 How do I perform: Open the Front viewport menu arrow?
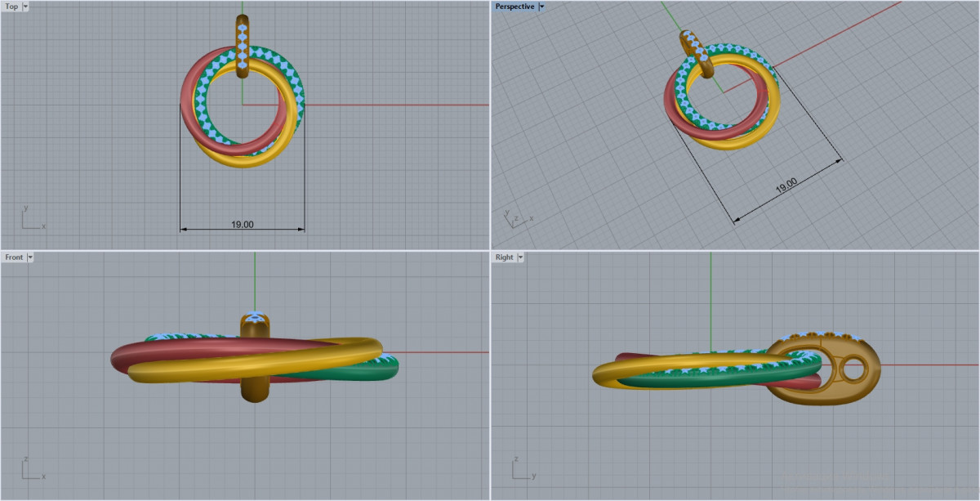pyautogui.click(x=30, y=257)
